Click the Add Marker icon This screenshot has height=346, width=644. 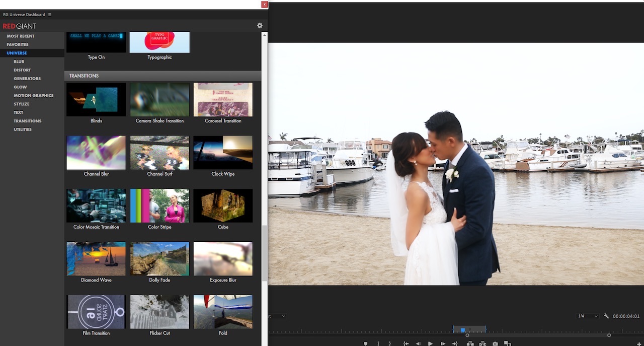tap(365, 343)
